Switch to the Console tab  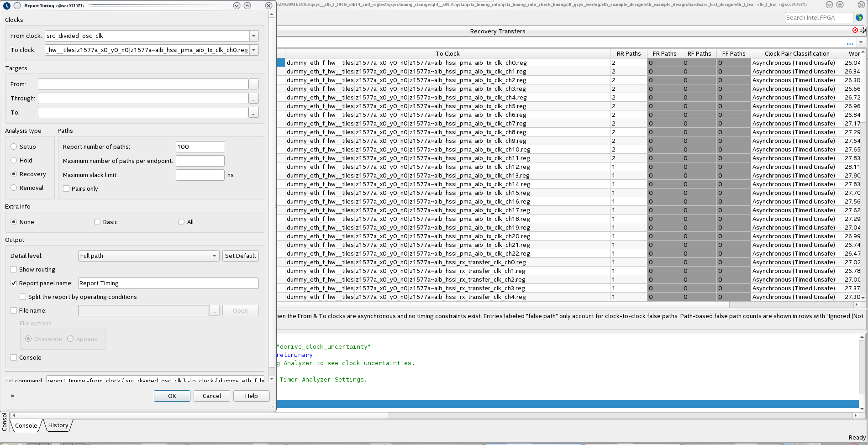click(26, 425)
